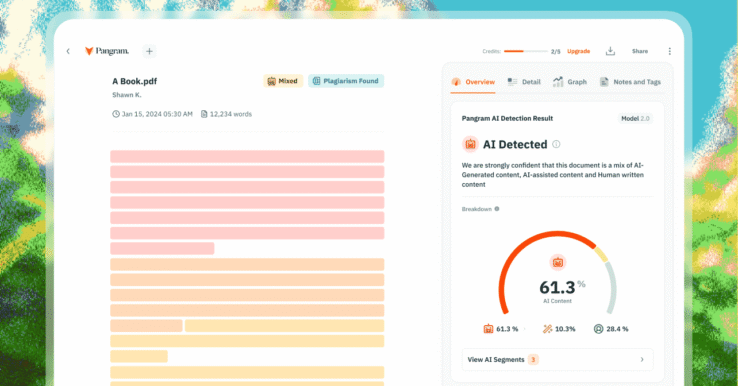Click the yellow AI-assisted arc segment
Screen dimensions: 738x386
602,254
